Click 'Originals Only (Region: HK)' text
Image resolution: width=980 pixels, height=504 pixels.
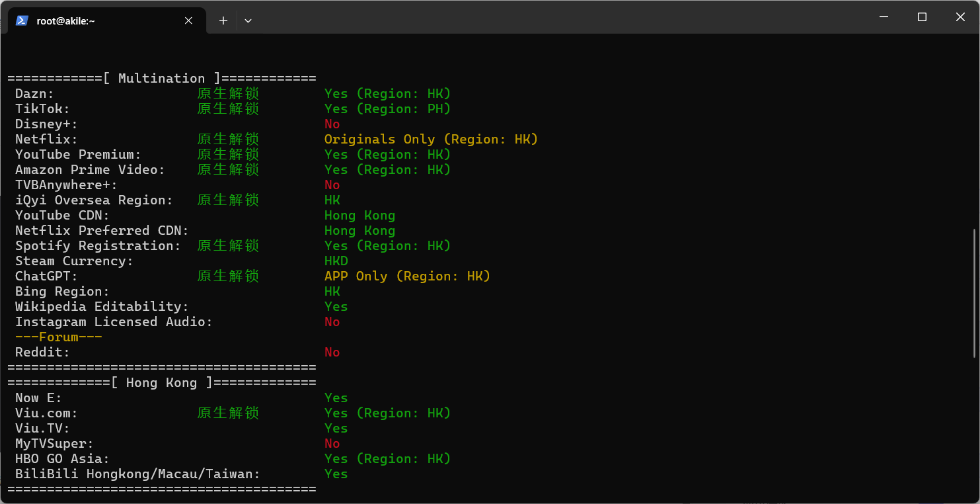(431, 139)
